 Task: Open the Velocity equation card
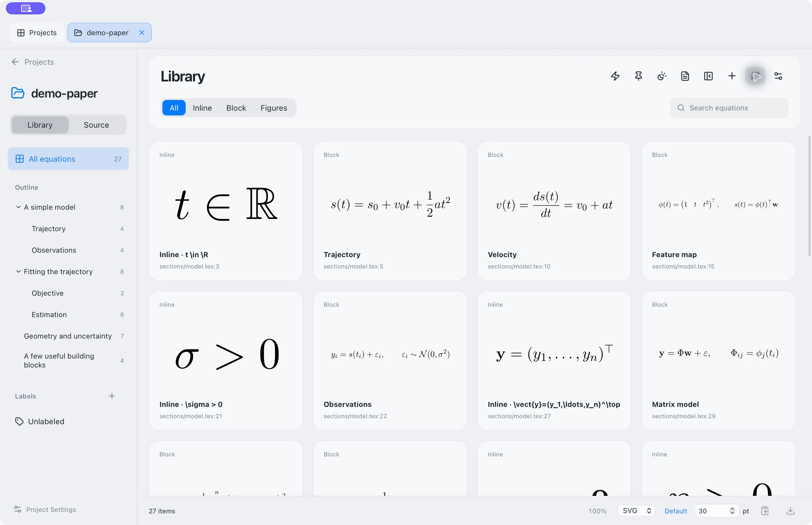(x=554, y=211)
